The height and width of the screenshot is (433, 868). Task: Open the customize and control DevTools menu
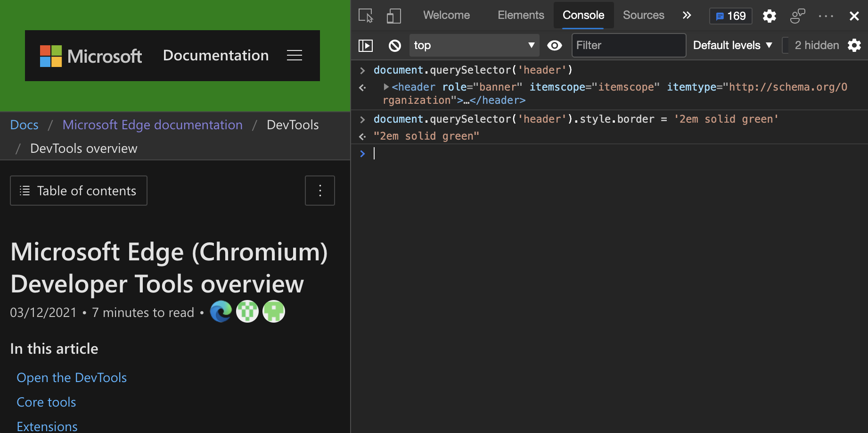click(826, 16)
